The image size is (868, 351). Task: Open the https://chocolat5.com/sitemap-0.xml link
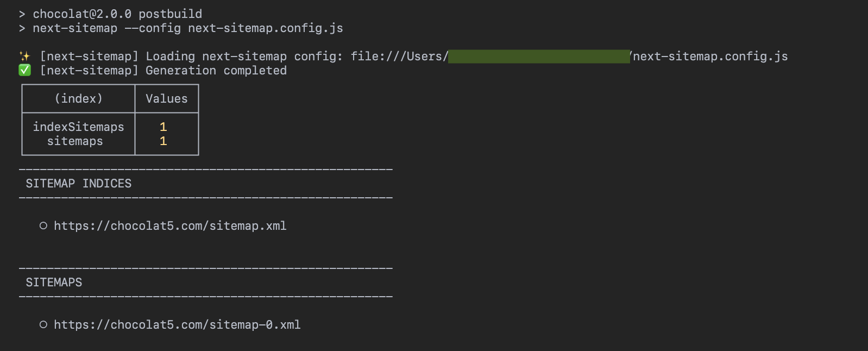(x=177, y=324)
